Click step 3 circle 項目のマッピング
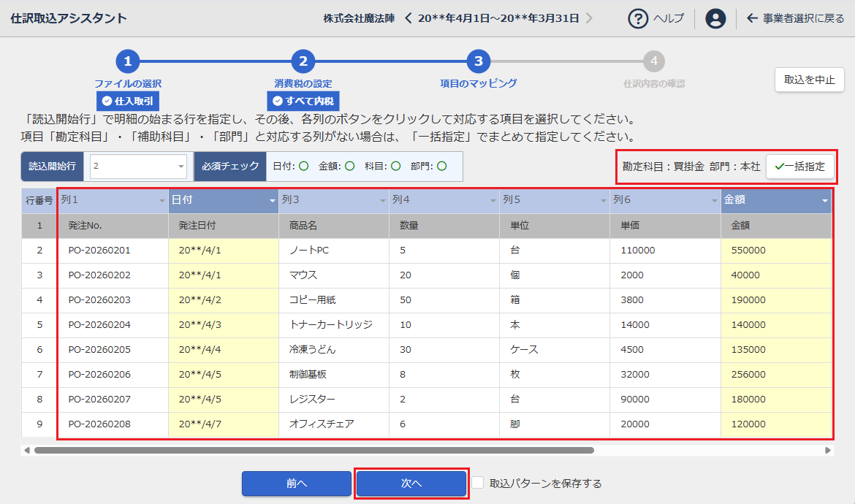This screenshot has width=855, height=504. coord(478,62)
